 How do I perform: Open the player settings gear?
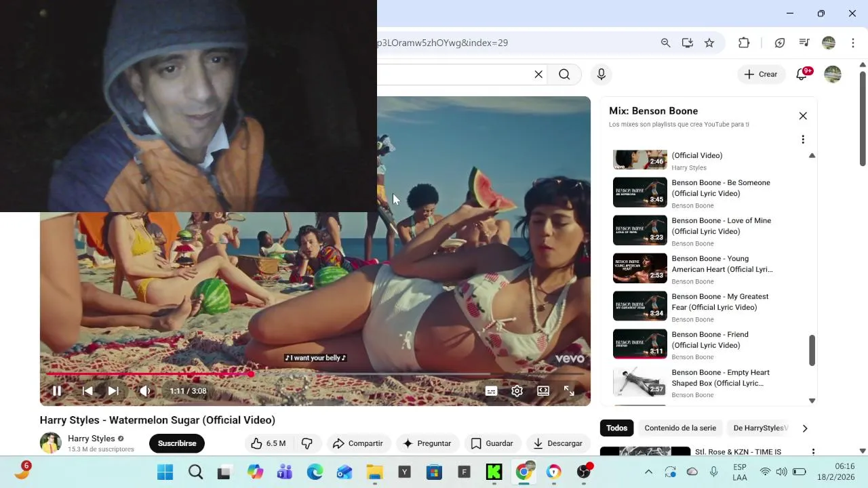517,391
